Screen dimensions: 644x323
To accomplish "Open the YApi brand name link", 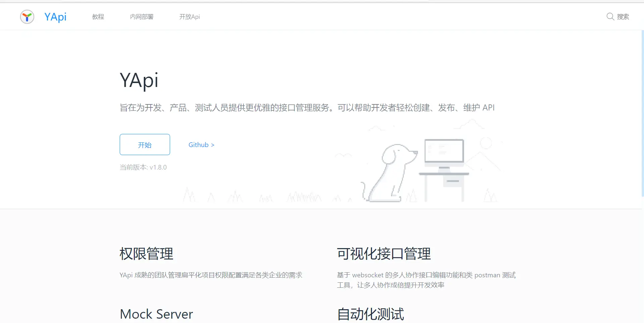I will pyautogui.click(x=55, y=17).
